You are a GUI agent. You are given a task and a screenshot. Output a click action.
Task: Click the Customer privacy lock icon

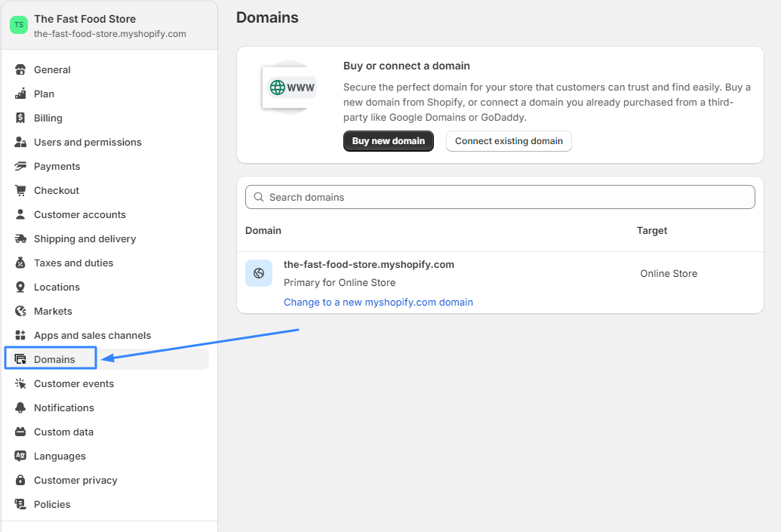click(x=20, y=480)
